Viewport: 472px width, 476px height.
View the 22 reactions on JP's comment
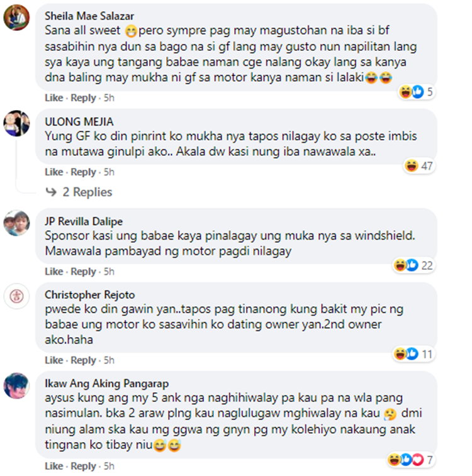pyautogui.click(x=413, y=265)
